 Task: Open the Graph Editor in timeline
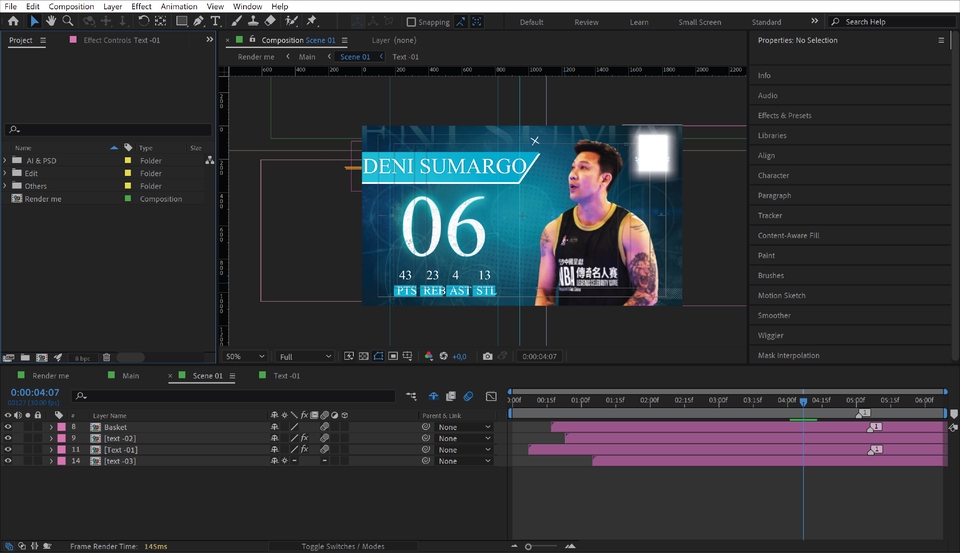(490, 397)
